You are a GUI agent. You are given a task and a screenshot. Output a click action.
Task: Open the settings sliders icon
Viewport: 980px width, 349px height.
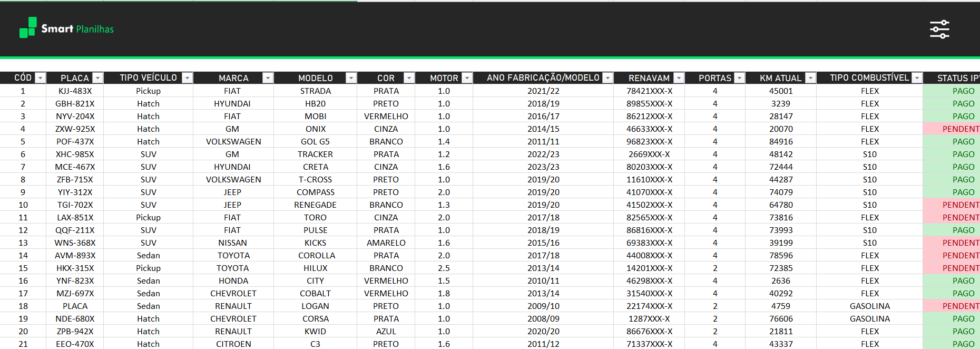(x=939, y=30)
